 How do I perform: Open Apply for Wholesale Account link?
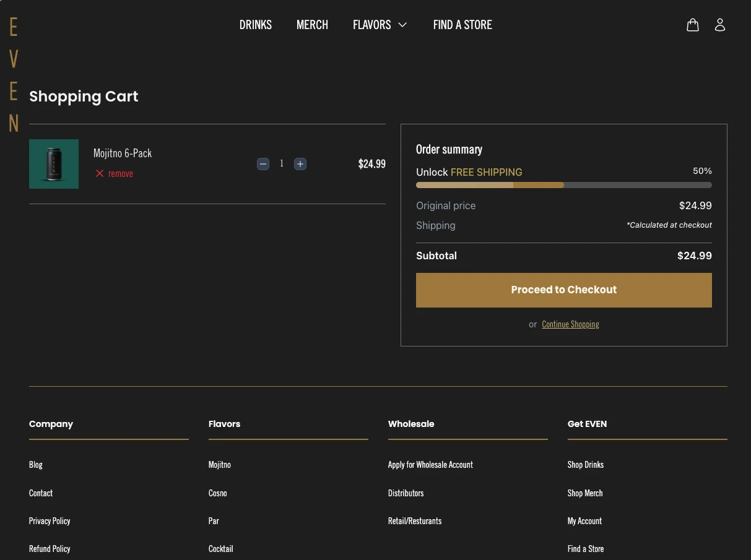(x=430, y=465)
